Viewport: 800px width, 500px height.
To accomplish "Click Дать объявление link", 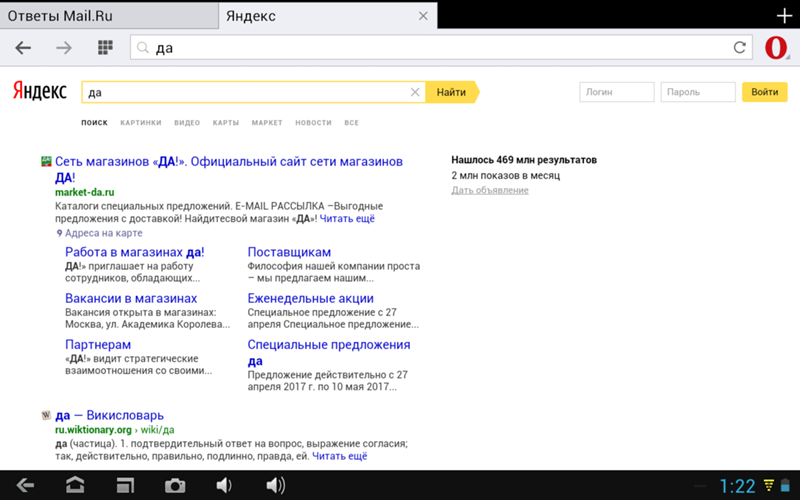I will (x=490, y=190).
